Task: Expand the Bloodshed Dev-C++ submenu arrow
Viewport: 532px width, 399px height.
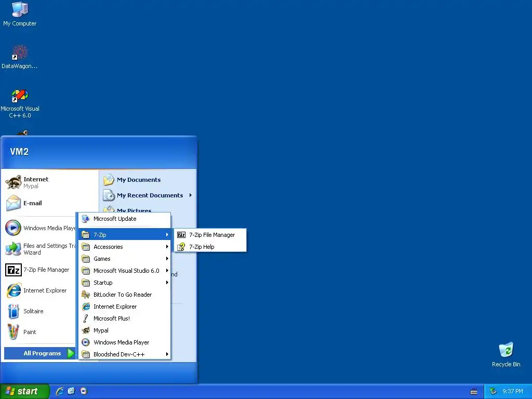Action: (167, 354)
